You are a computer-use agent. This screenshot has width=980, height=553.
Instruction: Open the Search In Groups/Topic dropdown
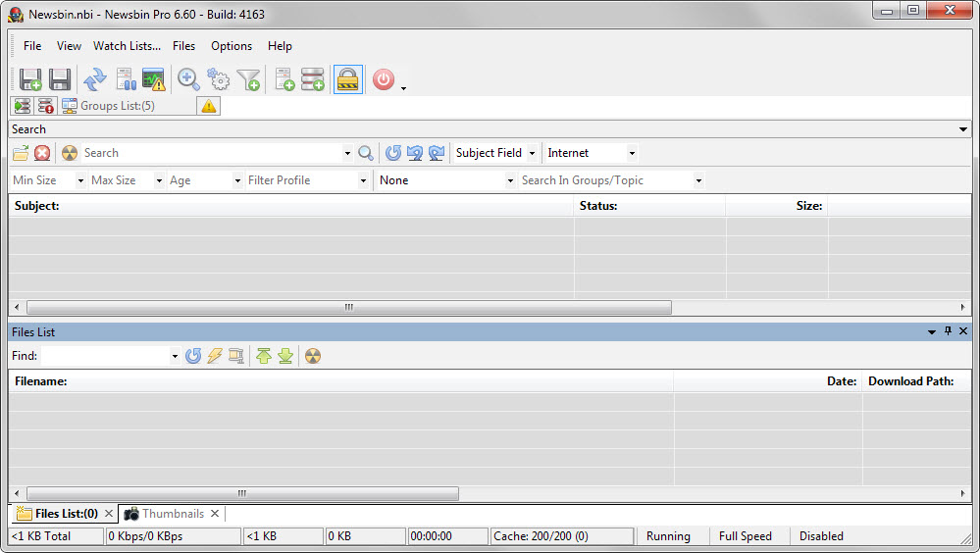point(698,180)
